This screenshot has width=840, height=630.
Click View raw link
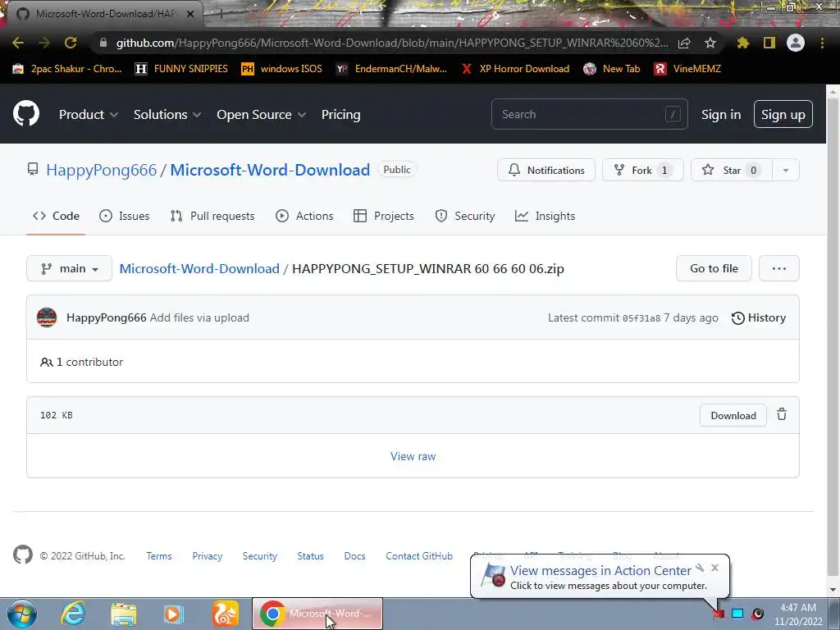pos(413,456)
